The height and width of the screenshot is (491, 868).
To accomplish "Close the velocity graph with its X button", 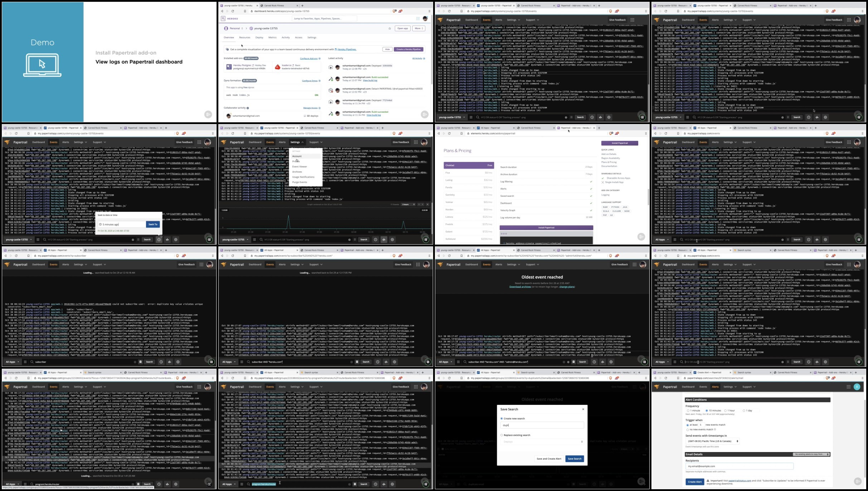I will (x=427, y=205).
